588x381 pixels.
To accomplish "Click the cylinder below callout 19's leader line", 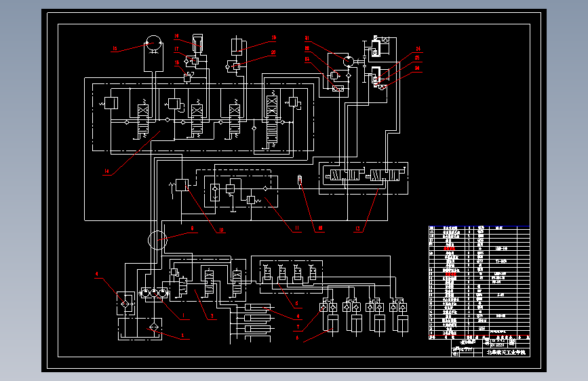I will (197, 44).
